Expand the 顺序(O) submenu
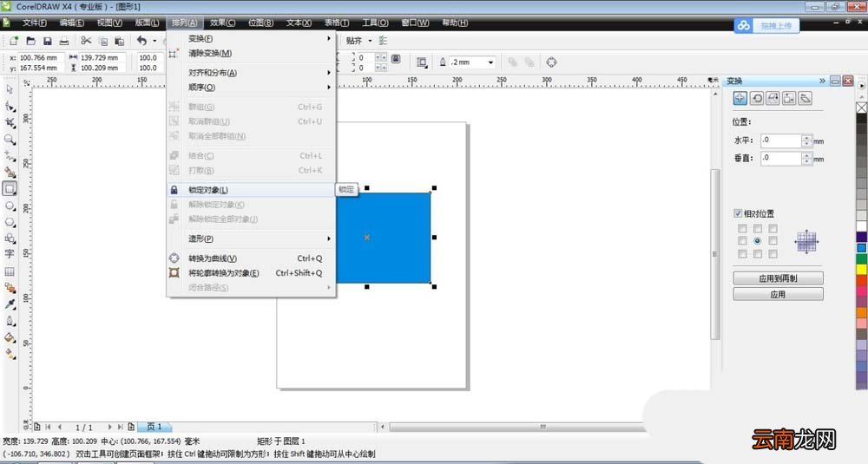 point(252,88)
